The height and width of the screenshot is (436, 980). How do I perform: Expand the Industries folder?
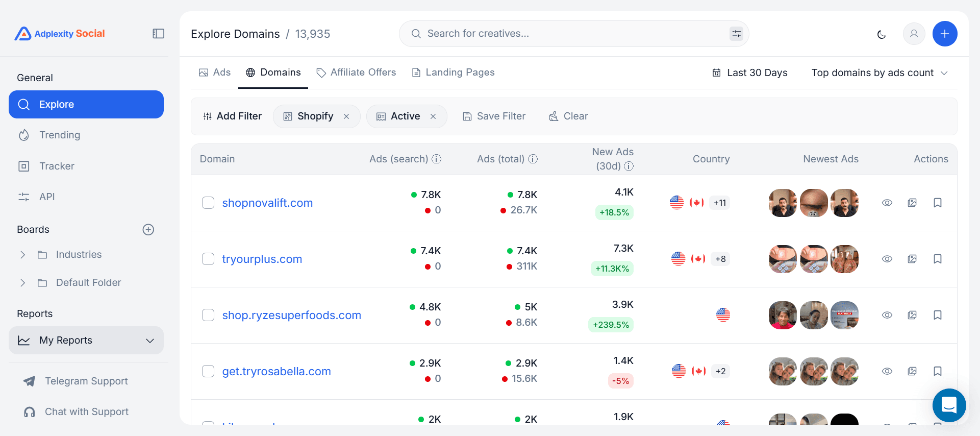22,255
